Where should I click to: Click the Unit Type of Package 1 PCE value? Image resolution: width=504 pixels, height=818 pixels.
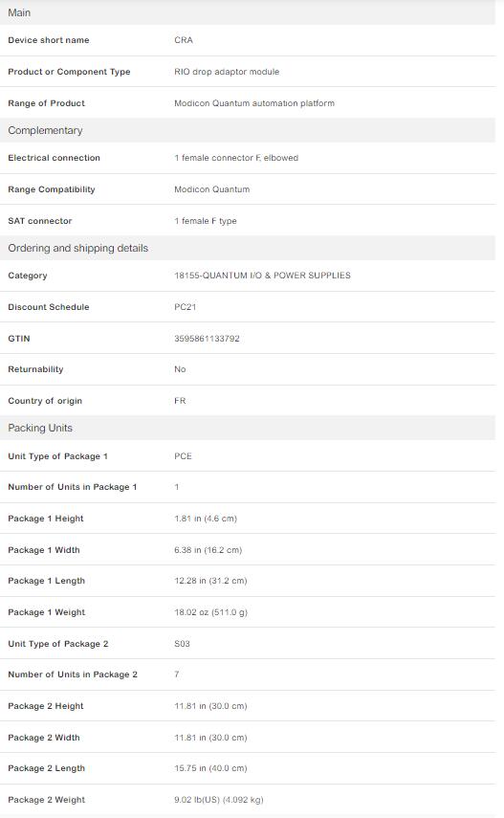183,456
